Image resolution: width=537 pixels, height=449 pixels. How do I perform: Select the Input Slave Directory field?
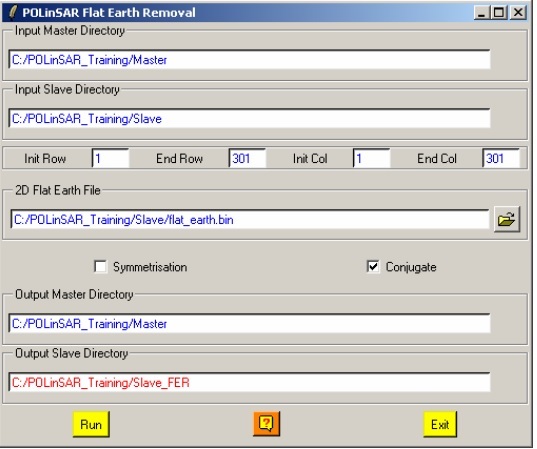[x=250, y=119]
